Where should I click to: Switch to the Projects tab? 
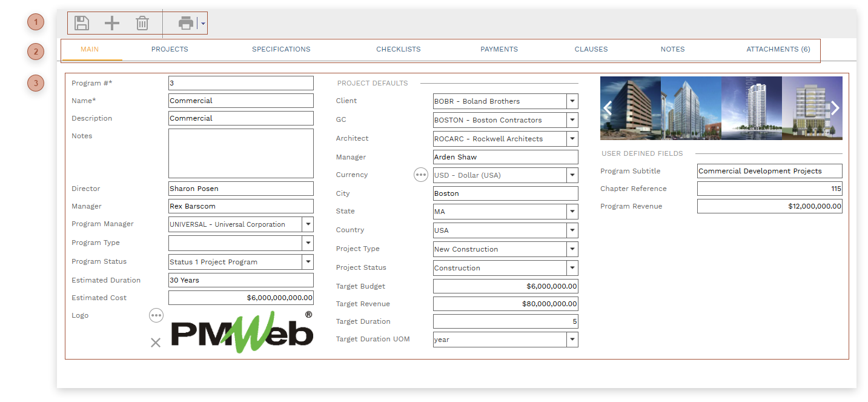tap(170, 49)
